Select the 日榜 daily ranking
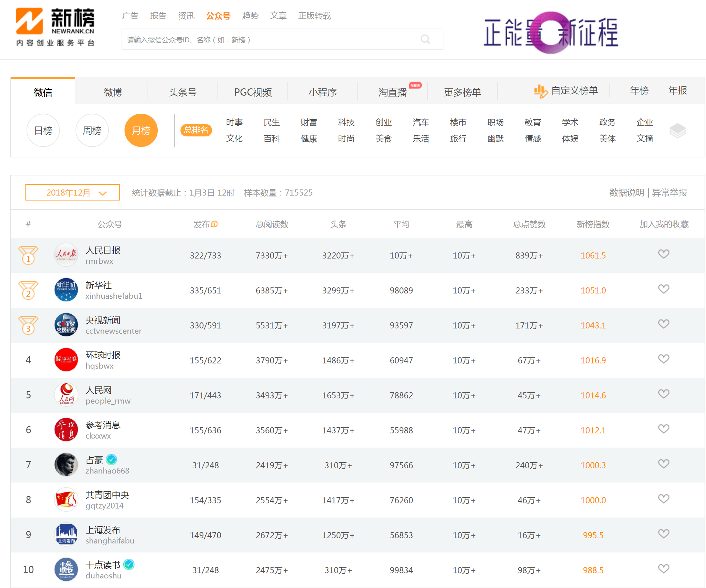706x588 pixels. (43, 130)
